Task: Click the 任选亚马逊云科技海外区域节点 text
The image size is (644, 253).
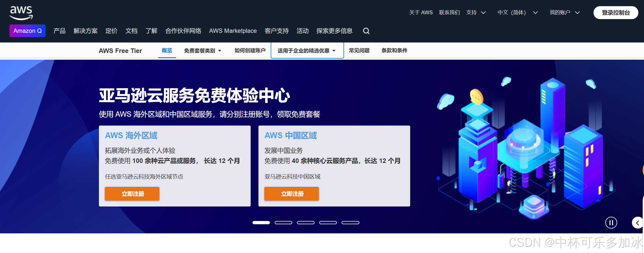Action: [x=144, y=177]
